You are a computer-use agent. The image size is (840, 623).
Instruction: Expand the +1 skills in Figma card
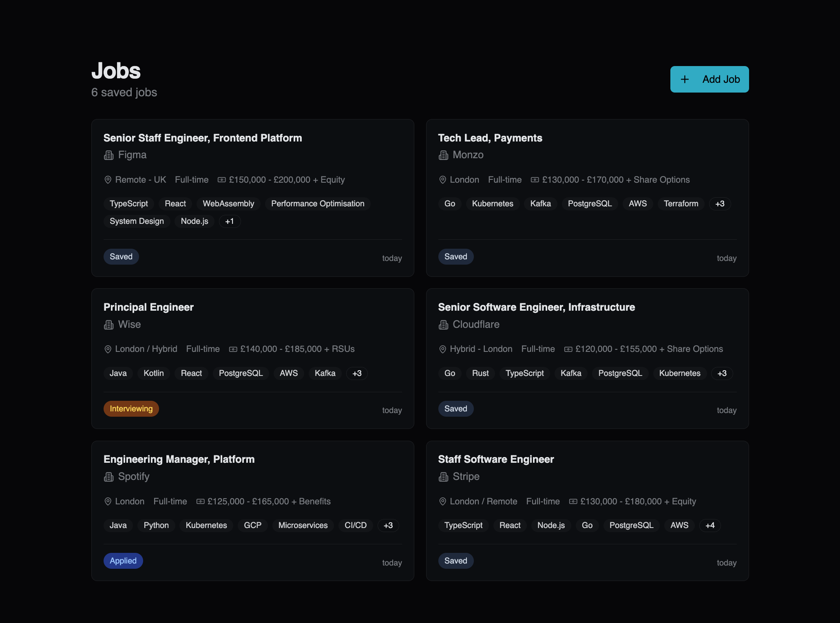(230, 221)
